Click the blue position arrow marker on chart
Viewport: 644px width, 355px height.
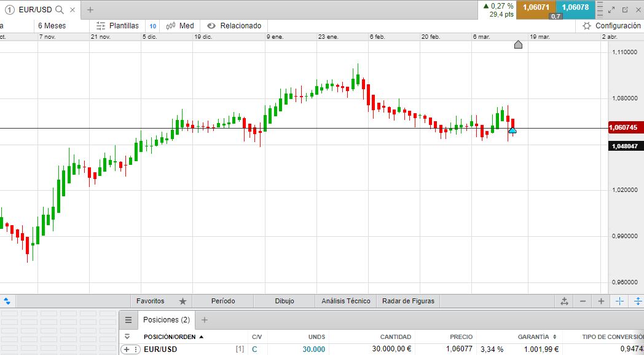(x=512, y=130)
